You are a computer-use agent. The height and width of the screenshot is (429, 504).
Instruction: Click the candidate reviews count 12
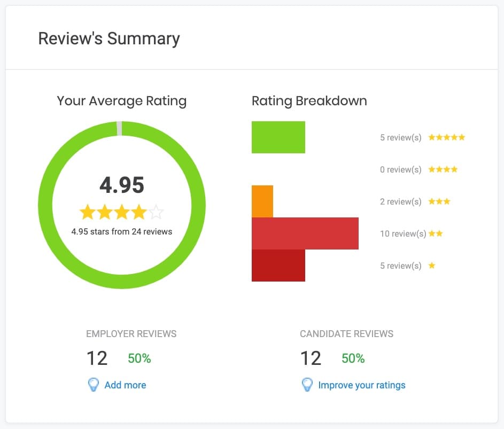(x=311, y=358)
